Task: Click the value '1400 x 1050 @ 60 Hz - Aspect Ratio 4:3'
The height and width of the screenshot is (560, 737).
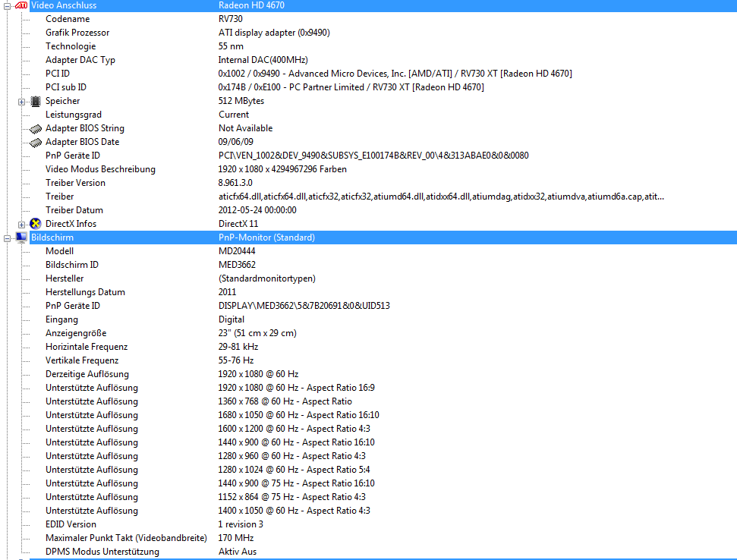Action: click(x=294, y=510)
